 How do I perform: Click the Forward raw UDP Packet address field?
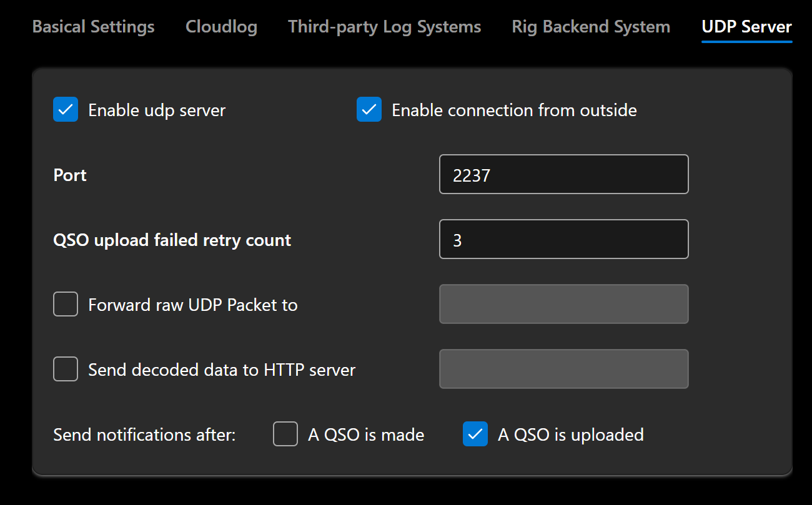pyautogui.click(x=564, y=304)
